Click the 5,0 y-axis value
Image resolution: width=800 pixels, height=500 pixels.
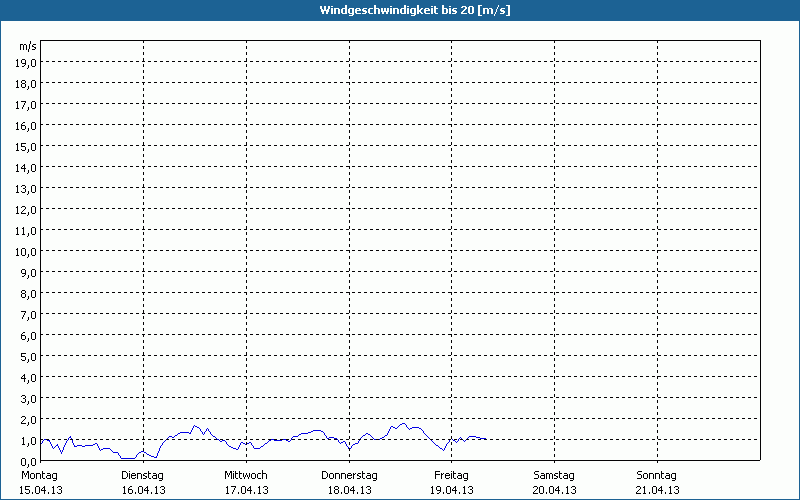pos(28,357)
